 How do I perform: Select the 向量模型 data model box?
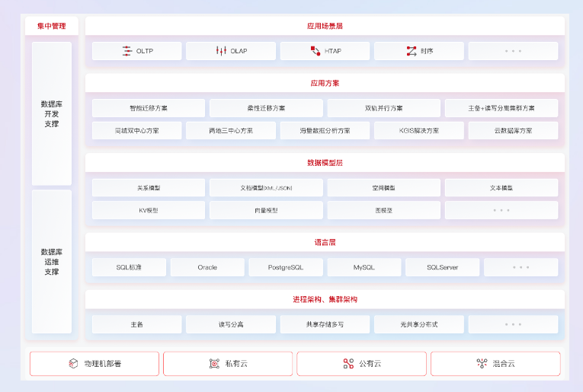266,210
